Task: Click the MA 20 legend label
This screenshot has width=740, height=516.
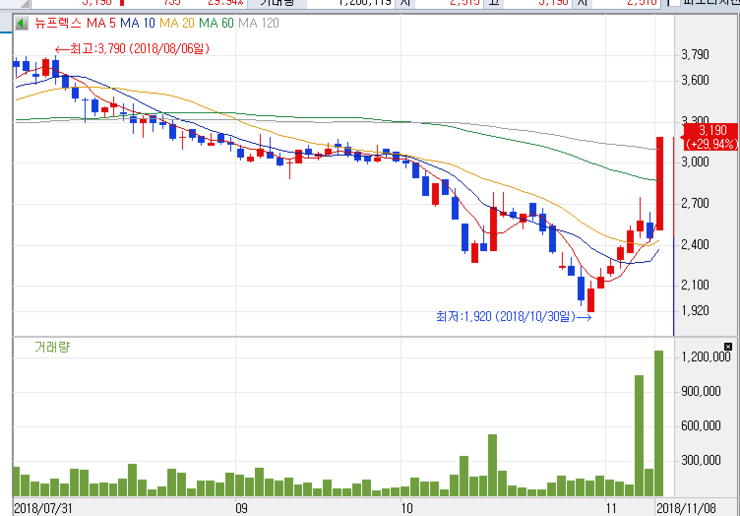Action: (x=177, y=23)
